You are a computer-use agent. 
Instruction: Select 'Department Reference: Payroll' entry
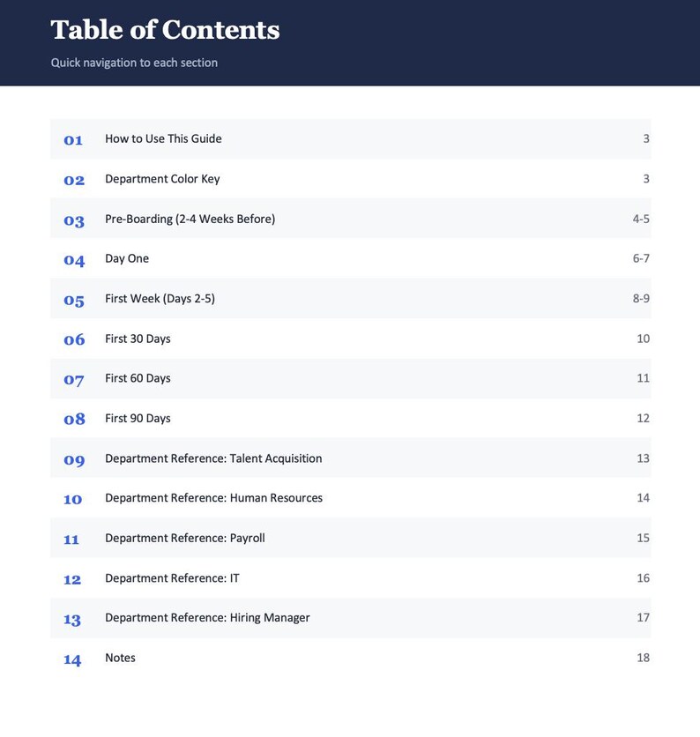(x=350, y=538)
